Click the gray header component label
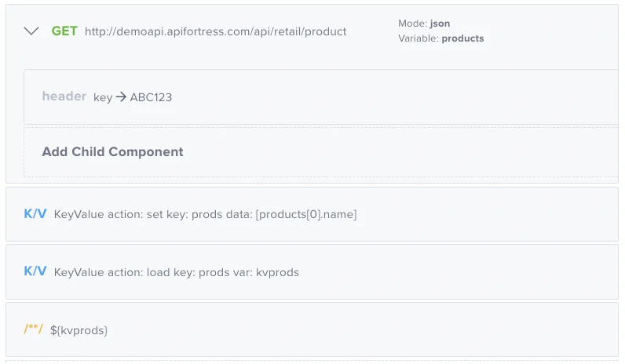 coord(64,96)
